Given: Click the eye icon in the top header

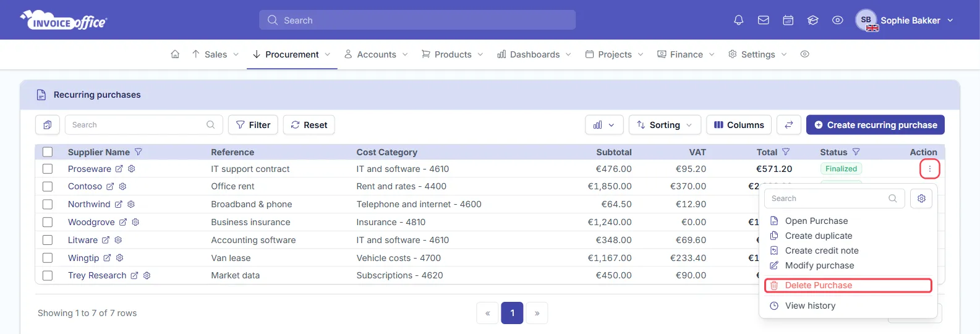Looking at the screenshot, I should click(838, 20).
